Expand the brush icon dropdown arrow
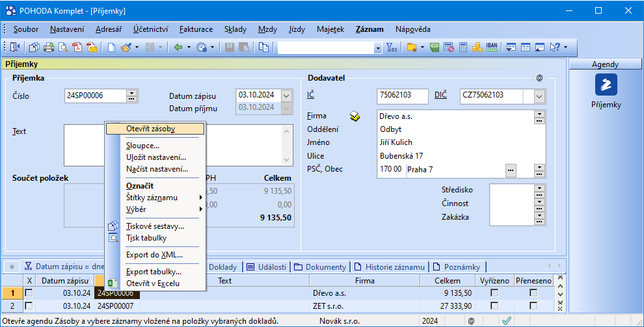Screen dimensions: 644x327 [x=137, y=47]
